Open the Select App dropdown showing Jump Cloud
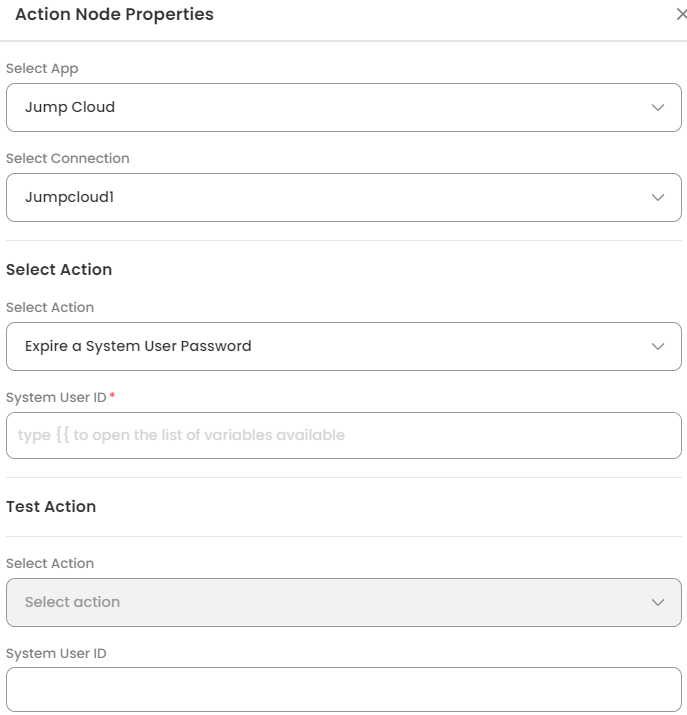 (x=330, y=107)
